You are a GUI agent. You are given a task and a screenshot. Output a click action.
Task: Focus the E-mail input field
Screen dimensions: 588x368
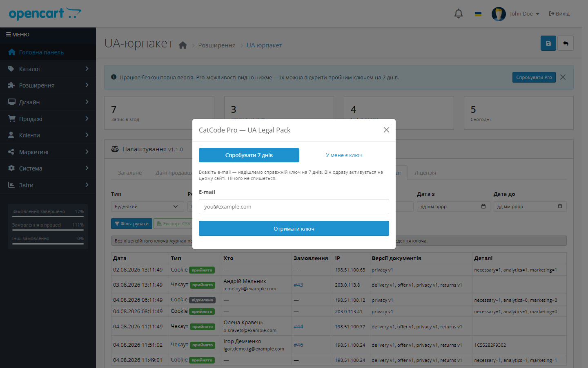tap(294, 207)
